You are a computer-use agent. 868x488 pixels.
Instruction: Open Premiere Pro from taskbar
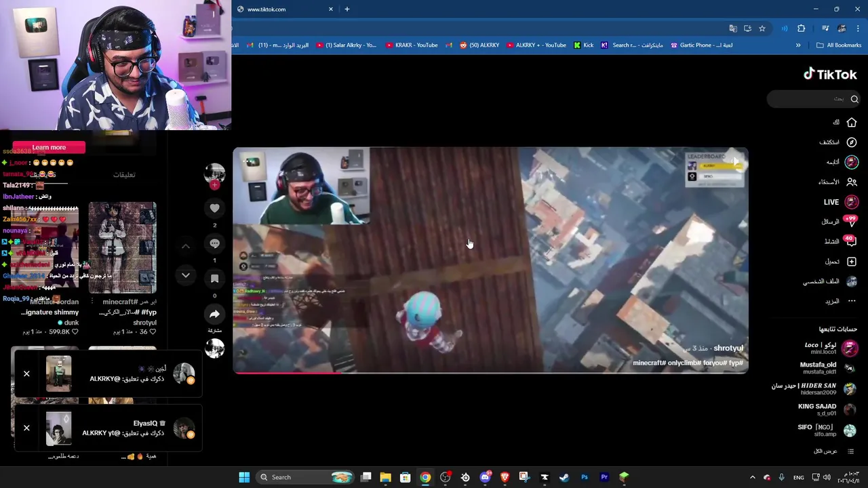[x=604, y=477]
